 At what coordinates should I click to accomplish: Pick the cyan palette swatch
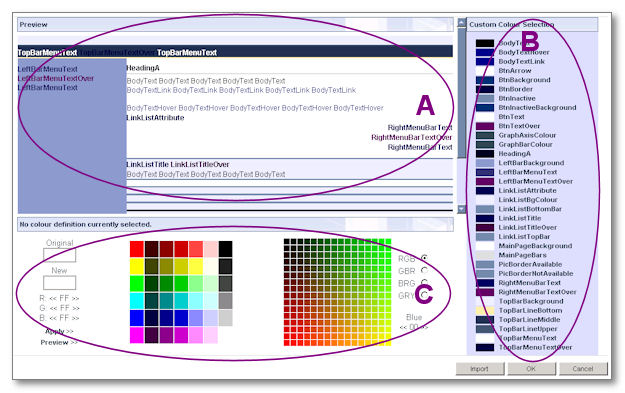(137, 301)
